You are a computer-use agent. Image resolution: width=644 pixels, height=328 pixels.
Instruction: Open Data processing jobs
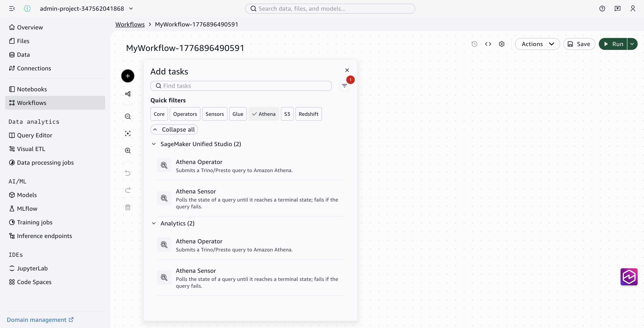55,163
